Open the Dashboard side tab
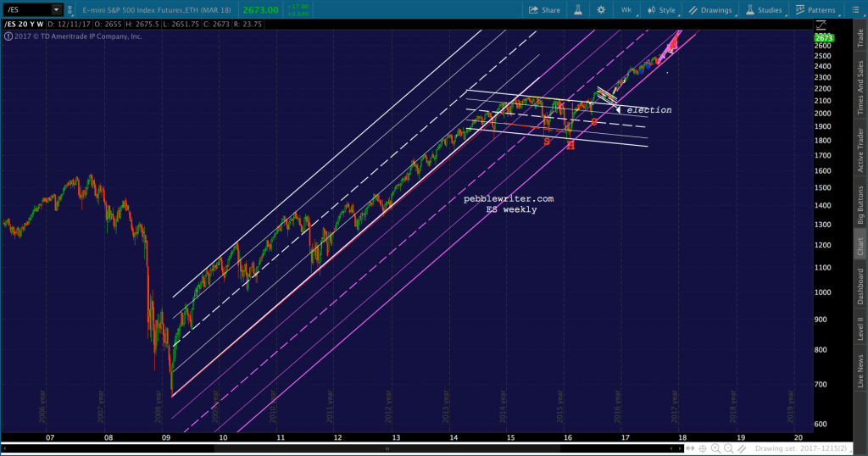Image resolution: width=868 pixels, height=456 pixels. [x=860, y=286]
